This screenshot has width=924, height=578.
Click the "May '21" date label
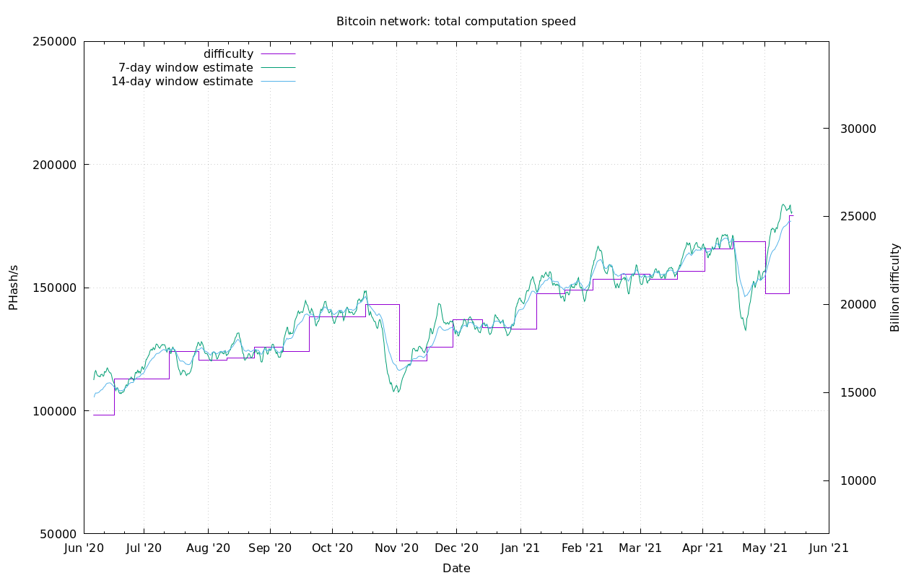tap(764, 548)
